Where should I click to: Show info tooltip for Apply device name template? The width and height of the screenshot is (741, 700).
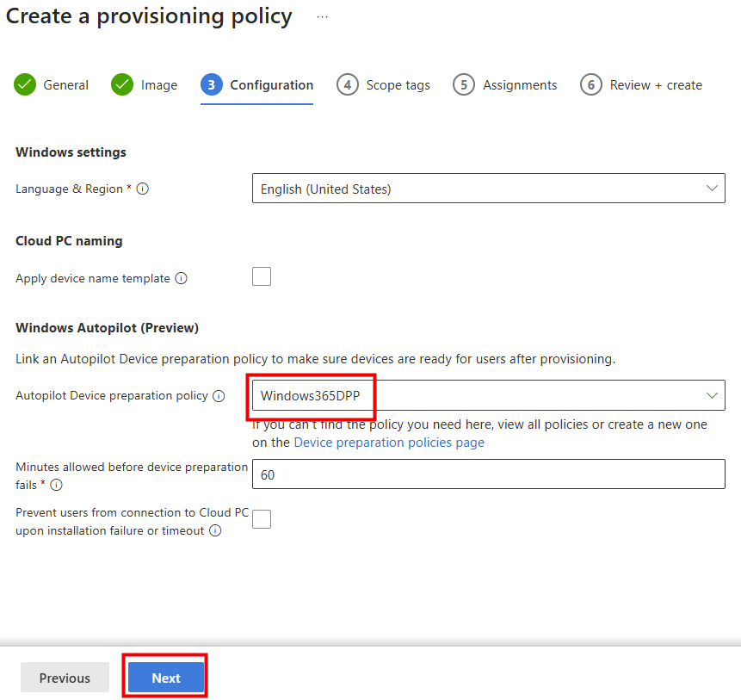[181, 278]
